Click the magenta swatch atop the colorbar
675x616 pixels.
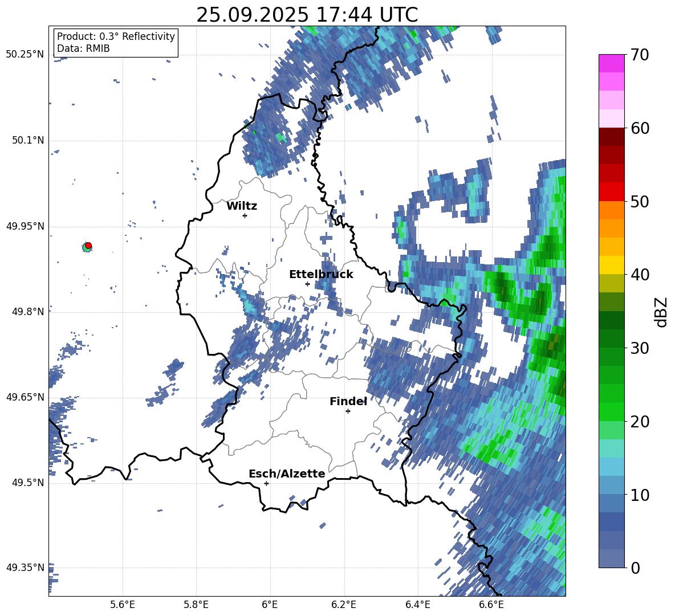pyautogui.click(x=611, y=63)
